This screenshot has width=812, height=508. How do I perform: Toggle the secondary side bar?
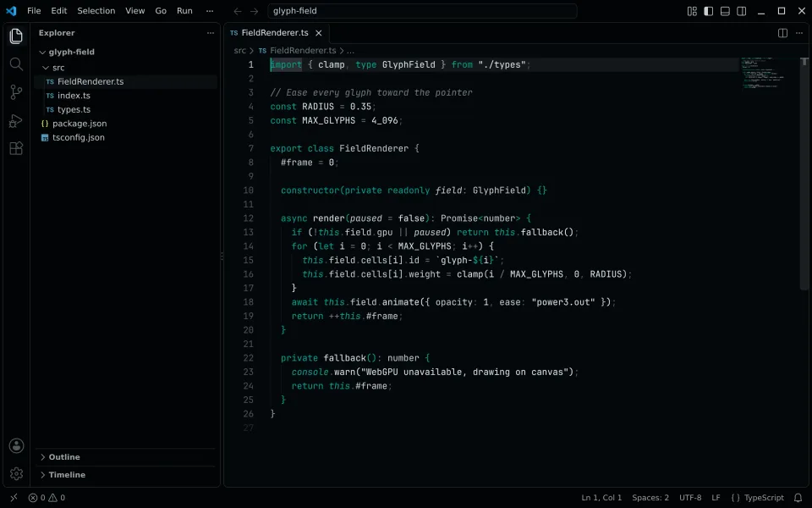pos(742,11)
